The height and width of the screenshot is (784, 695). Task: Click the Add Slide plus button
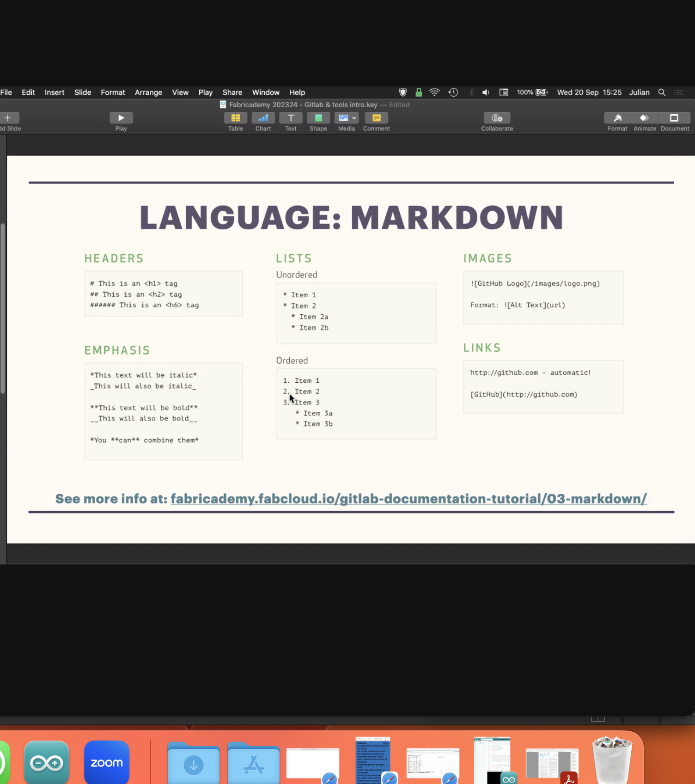[8, 118]
